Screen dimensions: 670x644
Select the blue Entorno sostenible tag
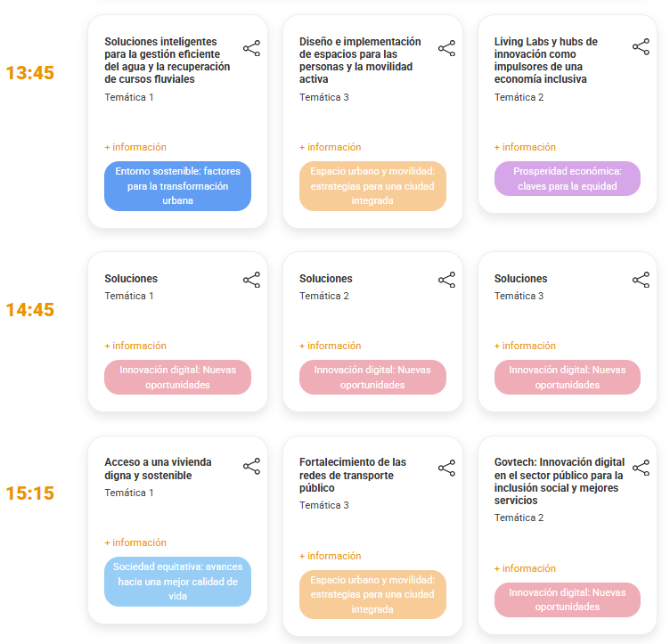(178, 186)
